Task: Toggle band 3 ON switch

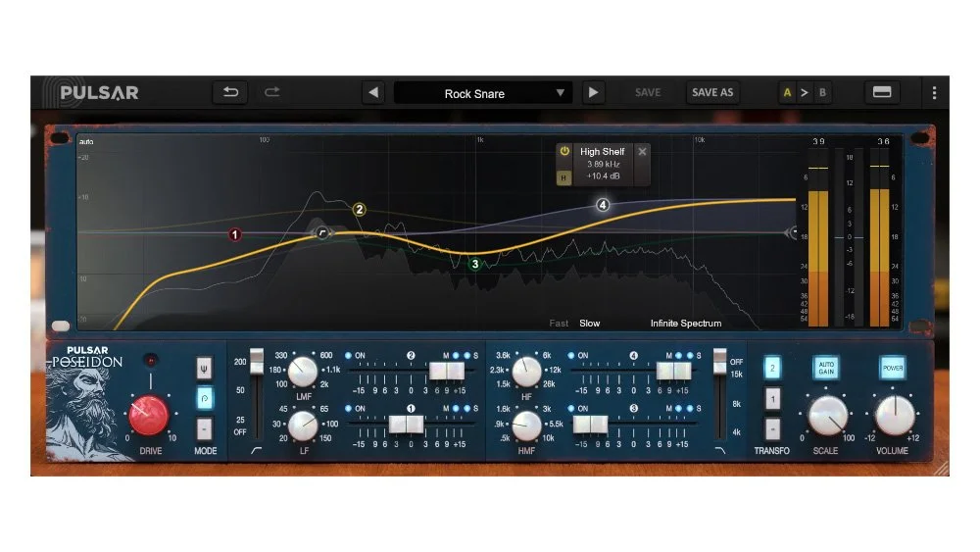Action: 571,408
